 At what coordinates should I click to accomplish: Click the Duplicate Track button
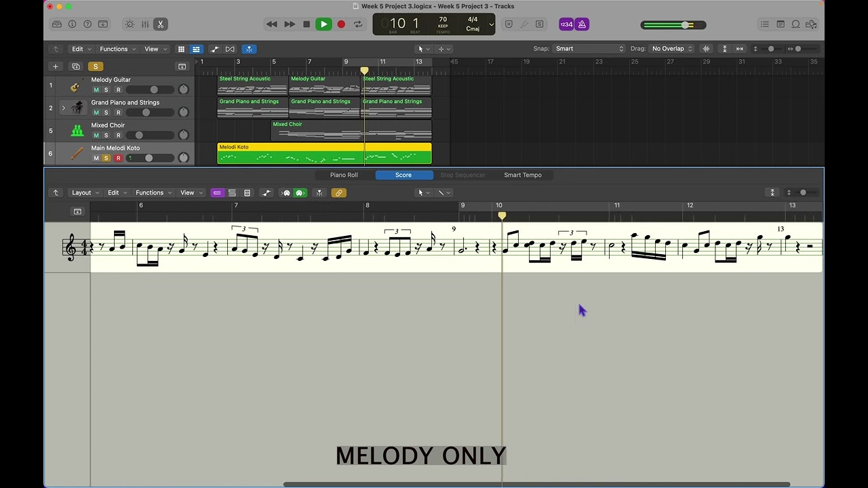coord(76,66)
